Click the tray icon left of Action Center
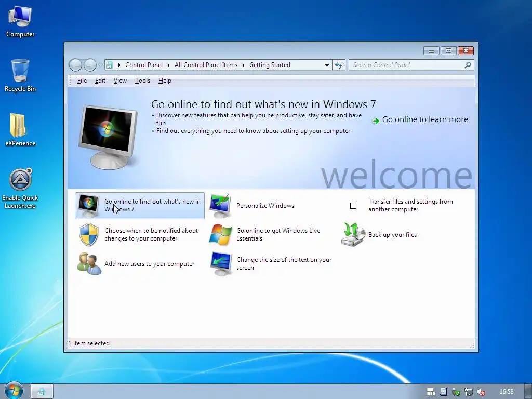This screenshot has width=532, height=399. [x=431, y=392]
